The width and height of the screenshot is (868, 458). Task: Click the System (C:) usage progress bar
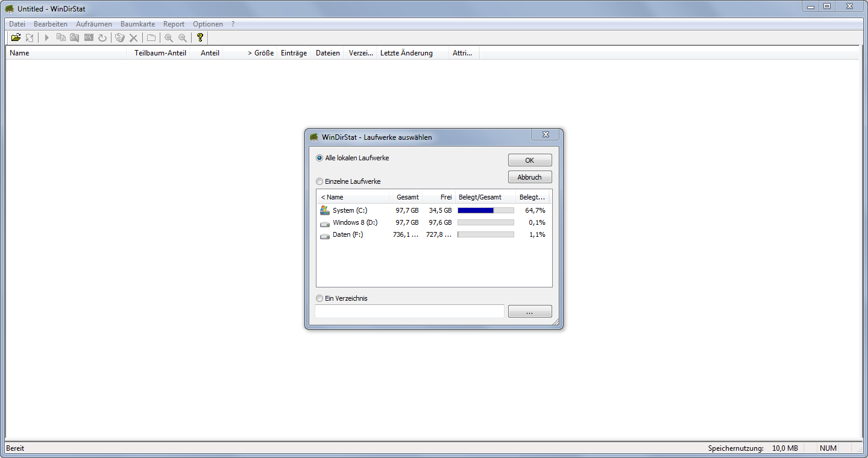485,210
